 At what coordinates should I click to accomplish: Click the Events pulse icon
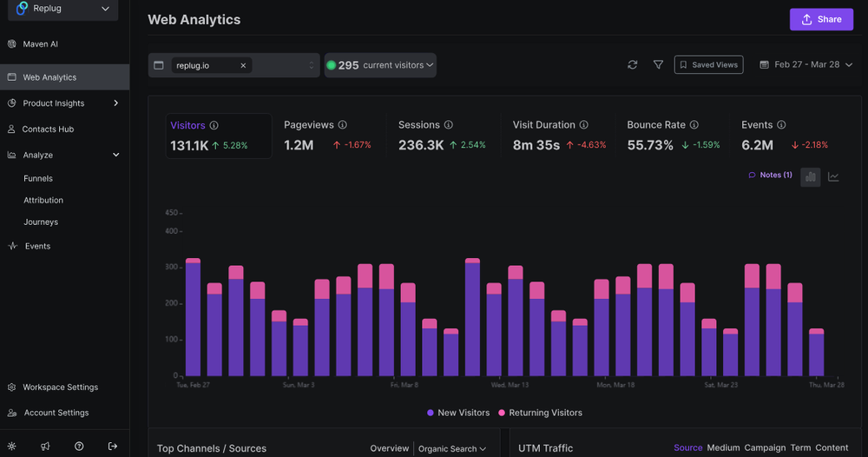(13, 246)
